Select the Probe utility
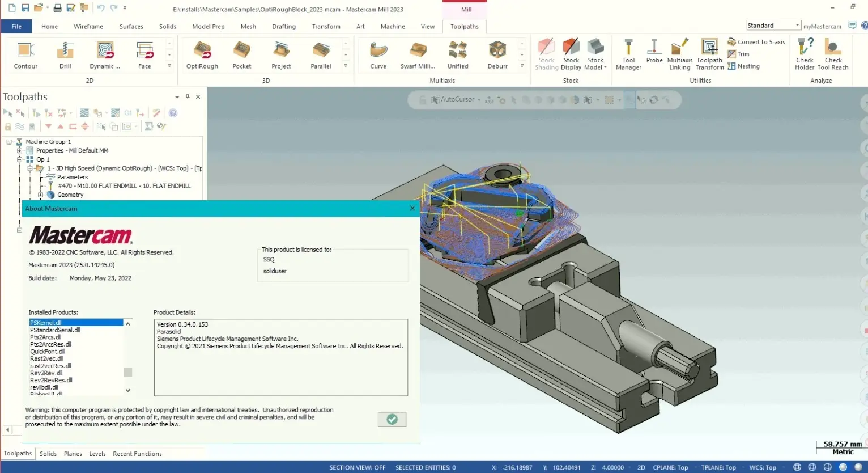The height and width of the screenshot is (473, 868). tap(654, 51)
